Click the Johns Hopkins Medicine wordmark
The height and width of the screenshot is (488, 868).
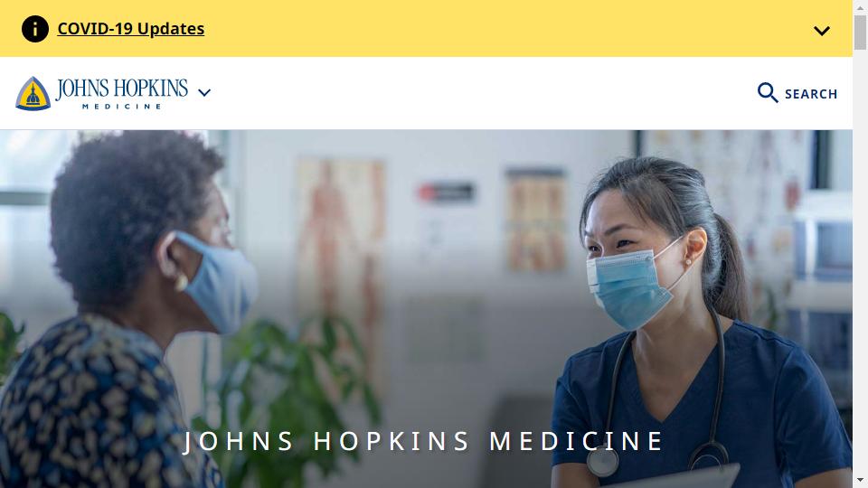click(x=122, y=93)
